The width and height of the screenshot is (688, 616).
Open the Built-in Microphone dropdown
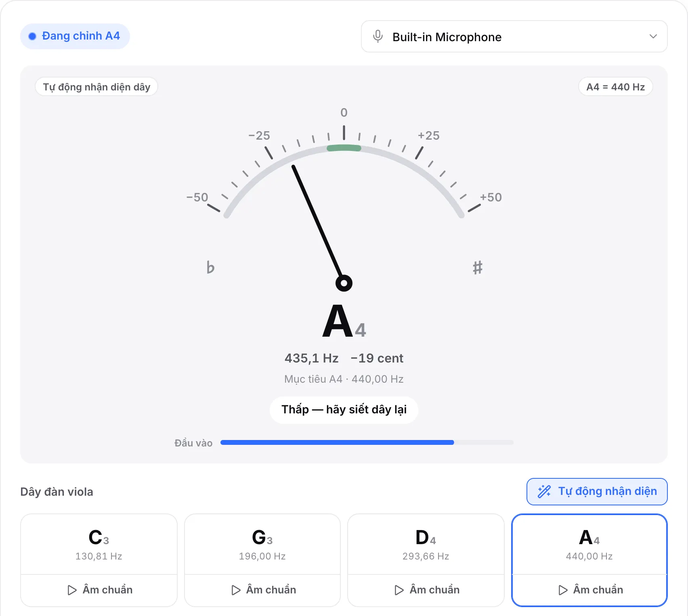pyautogui.click(x=514, y=36)
